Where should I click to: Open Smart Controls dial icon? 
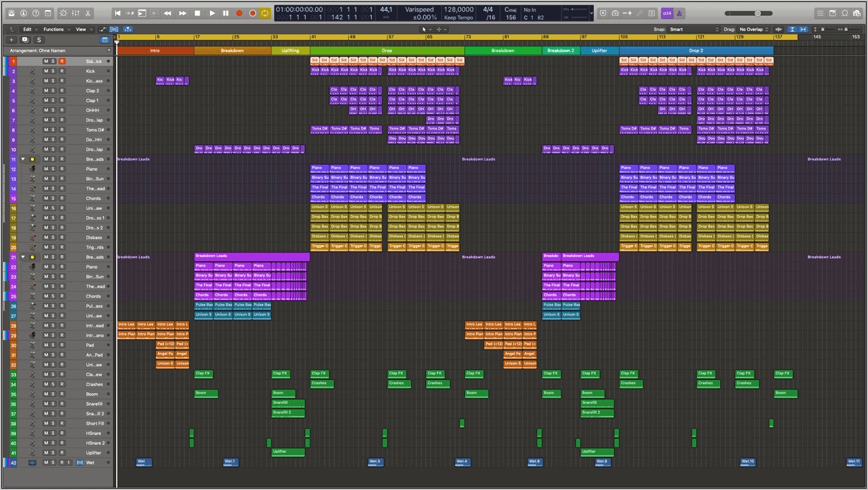click(63, 13)
